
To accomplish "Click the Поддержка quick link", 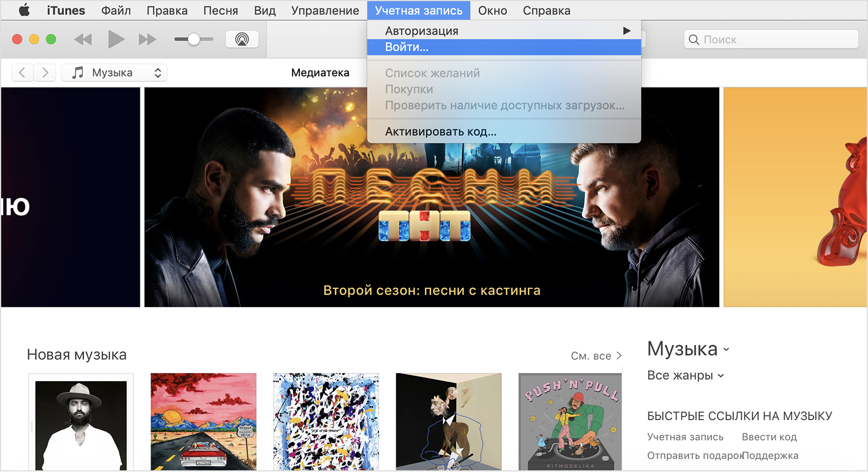I will tap(771, 455).
